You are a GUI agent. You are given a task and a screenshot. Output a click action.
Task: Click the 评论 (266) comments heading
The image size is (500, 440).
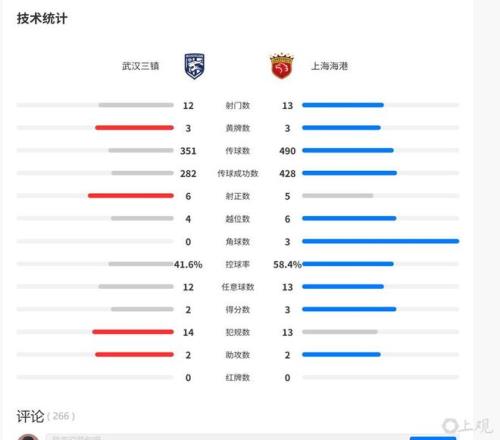click(x=46, y=416)
